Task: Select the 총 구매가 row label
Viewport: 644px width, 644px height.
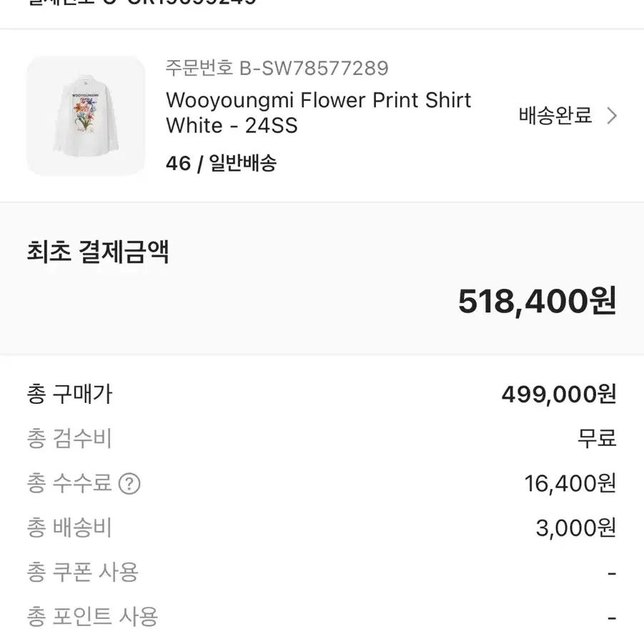Action: coord(69,395)
